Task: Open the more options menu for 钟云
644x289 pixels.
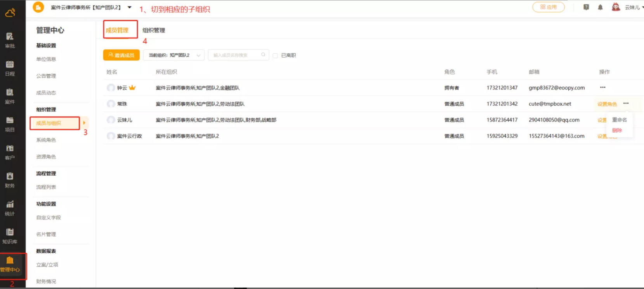Action: pos(602,88)
